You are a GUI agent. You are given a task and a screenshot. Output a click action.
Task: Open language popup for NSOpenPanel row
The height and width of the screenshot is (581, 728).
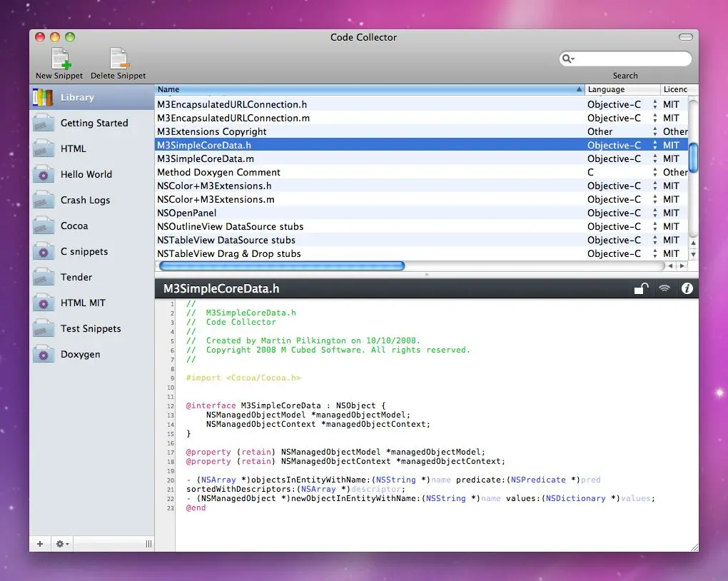(x=654, y=213)
